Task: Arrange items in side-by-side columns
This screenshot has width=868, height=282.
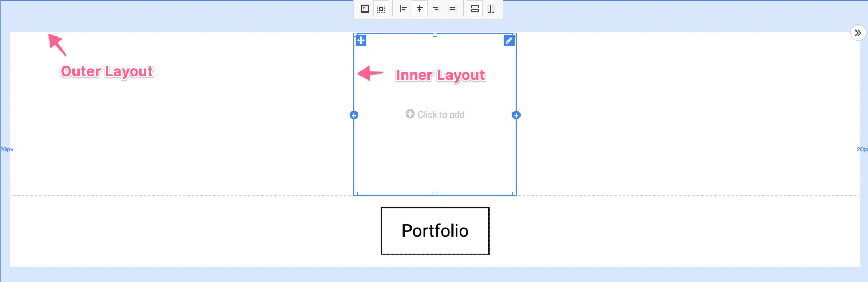Action: pos(491,9)
